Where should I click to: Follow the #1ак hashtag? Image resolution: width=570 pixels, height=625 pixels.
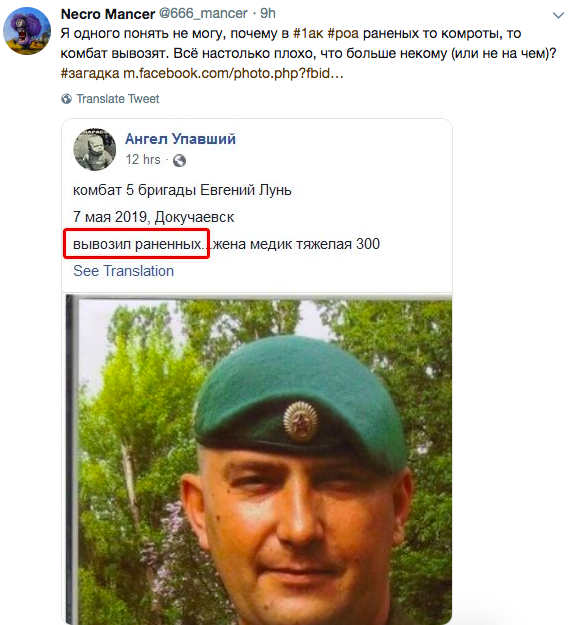pos(308,33)
